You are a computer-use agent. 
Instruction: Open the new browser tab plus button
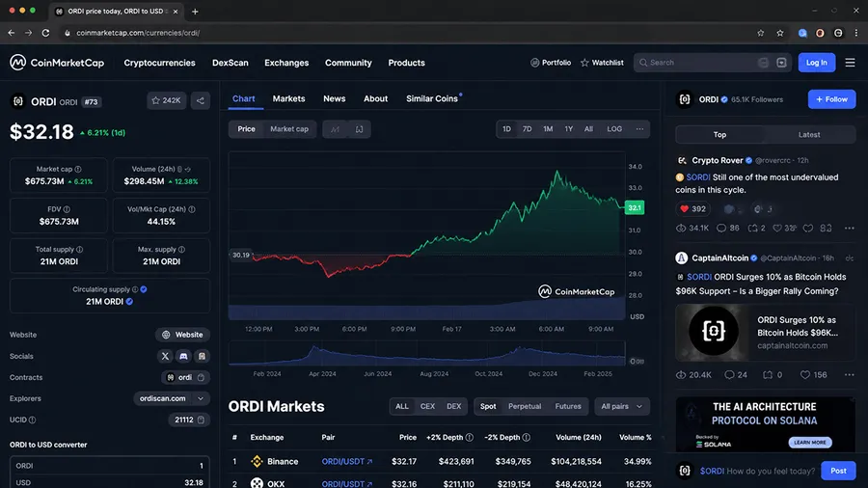[195, 11]
